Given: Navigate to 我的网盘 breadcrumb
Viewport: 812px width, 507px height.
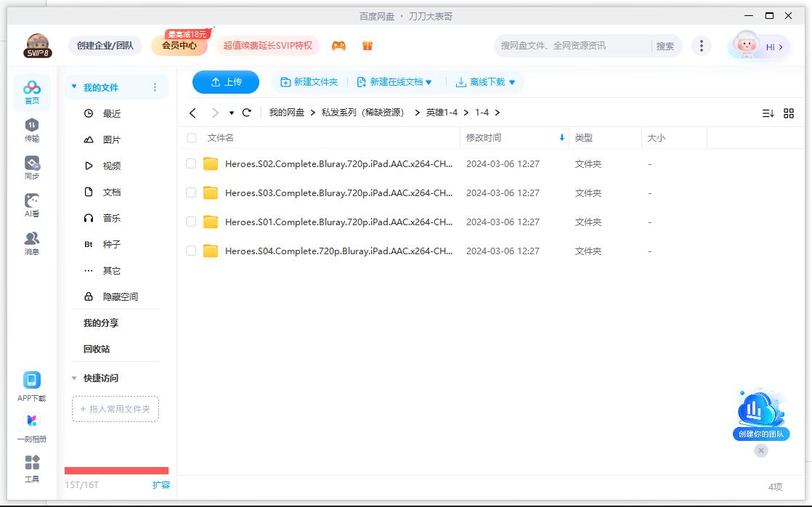Looking at the screenshot, I should click(x=286, y=113).
